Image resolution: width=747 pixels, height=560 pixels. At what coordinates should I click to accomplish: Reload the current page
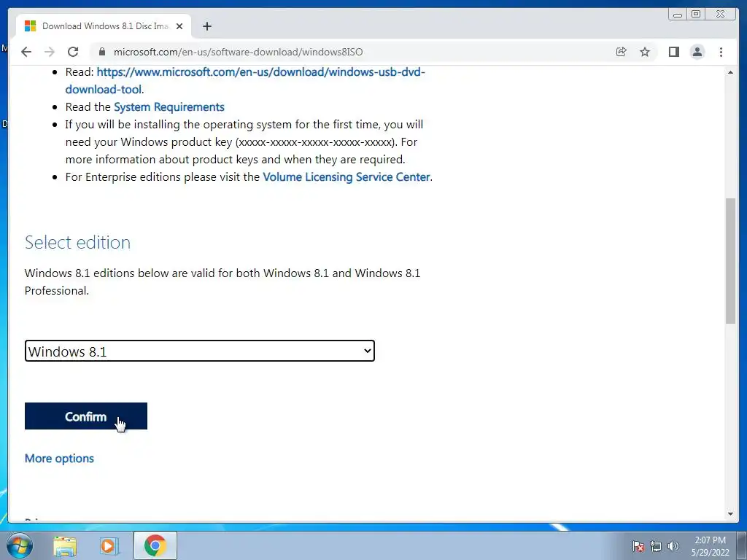coord(73,52)
